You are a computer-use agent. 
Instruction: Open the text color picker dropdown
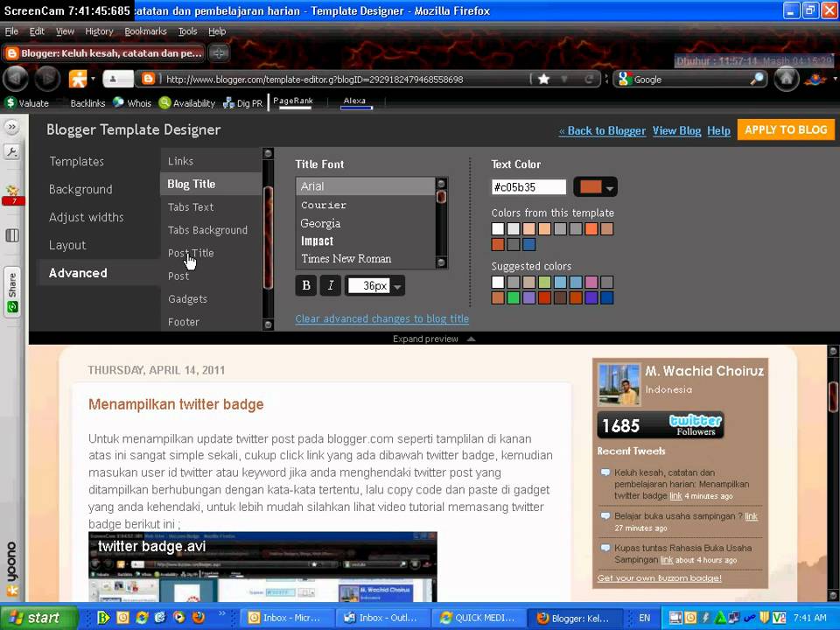[596, 187]
